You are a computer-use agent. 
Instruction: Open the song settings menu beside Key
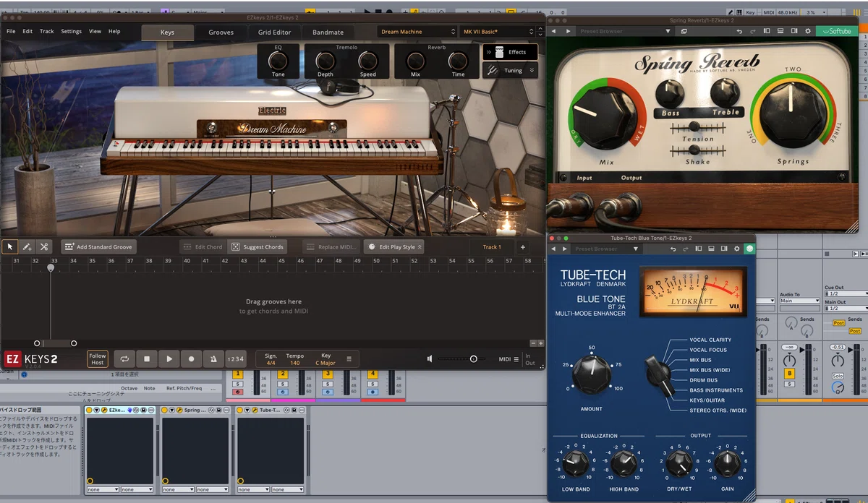tap(349, 358)
